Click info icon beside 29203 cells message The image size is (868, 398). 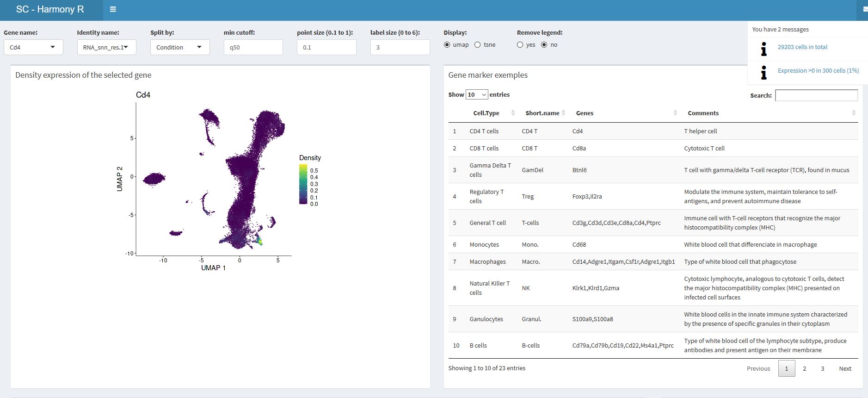(763, 49)
